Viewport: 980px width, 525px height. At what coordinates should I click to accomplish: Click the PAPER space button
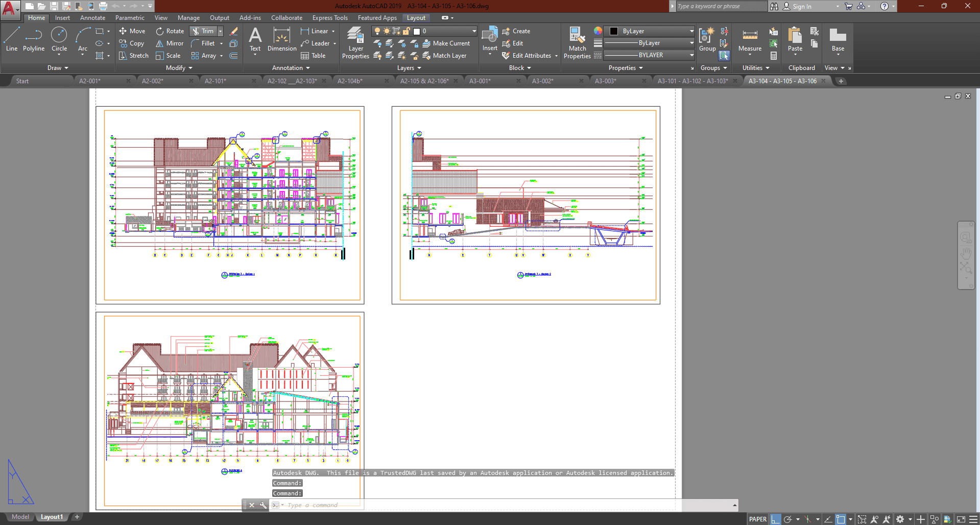click(x=757, y=519)
